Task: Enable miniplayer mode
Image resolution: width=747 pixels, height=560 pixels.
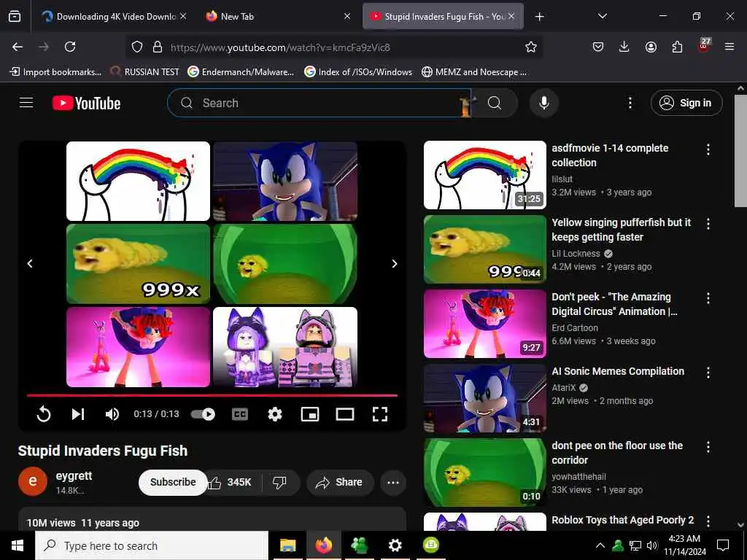Action: (x=310, y=414)
